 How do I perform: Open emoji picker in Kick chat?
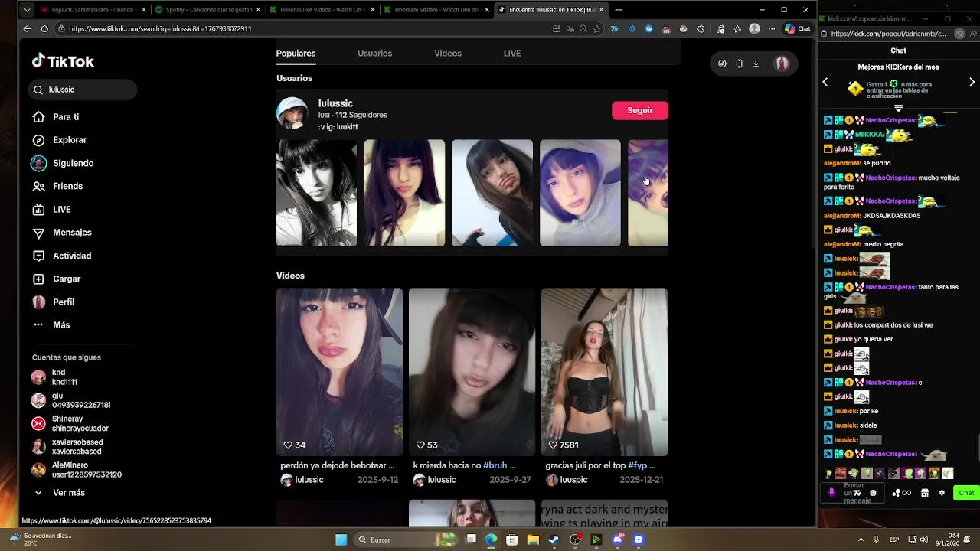(x=873, y=493)
